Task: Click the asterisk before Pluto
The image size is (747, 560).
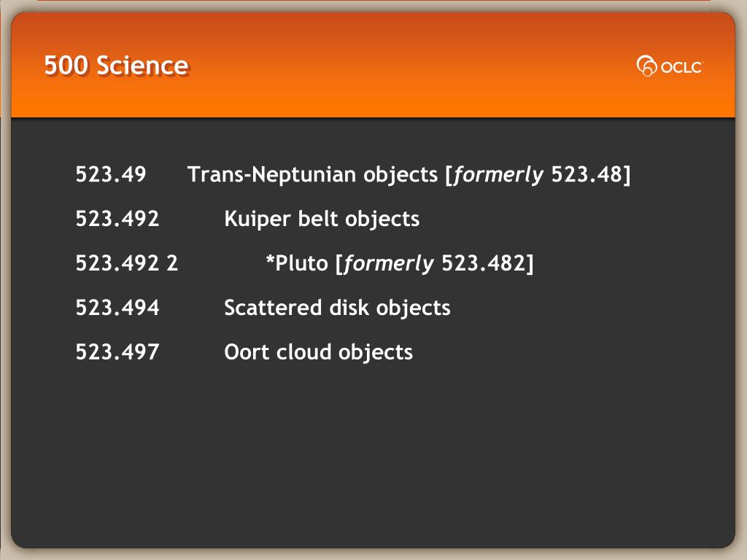Action: click(x=270, y=259)
